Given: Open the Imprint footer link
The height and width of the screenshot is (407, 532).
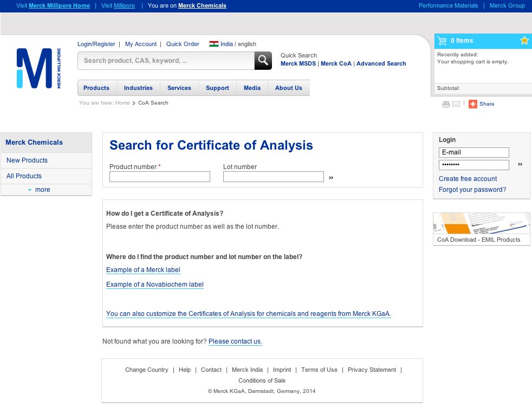Looking at the screenshot, I should click(x=282, y=370).
